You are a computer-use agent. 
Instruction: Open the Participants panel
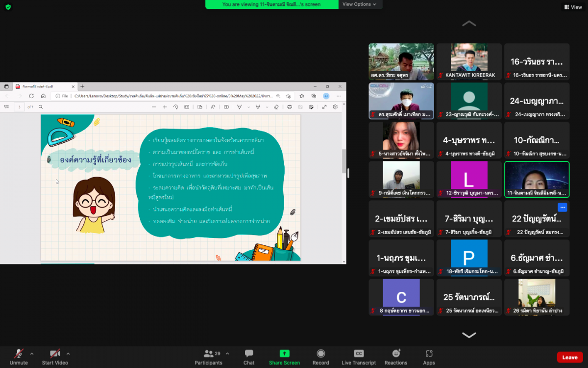[x=209, y=356]
